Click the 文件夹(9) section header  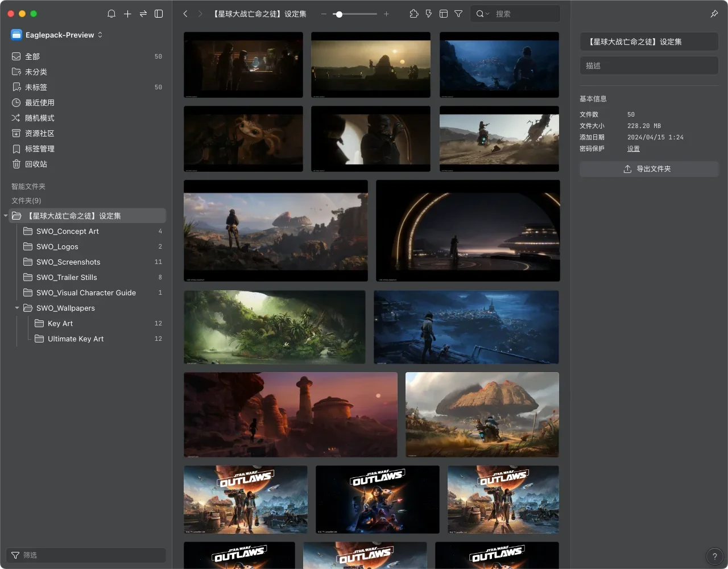click(x=26, y=200)
